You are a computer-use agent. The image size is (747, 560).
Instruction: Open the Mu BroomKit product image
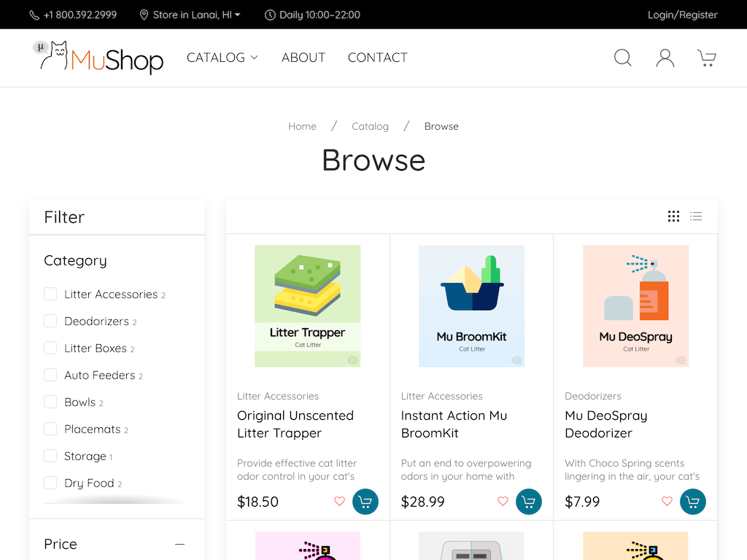pos(472,306)
